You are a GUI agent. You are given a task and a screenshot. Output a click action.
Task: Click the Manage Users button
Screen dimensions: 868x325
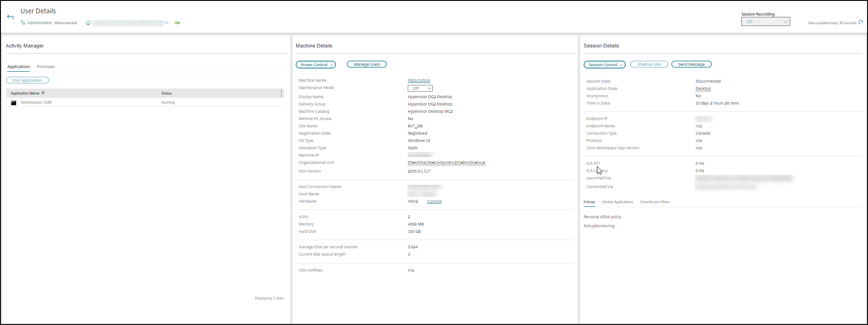pos(367,64)
